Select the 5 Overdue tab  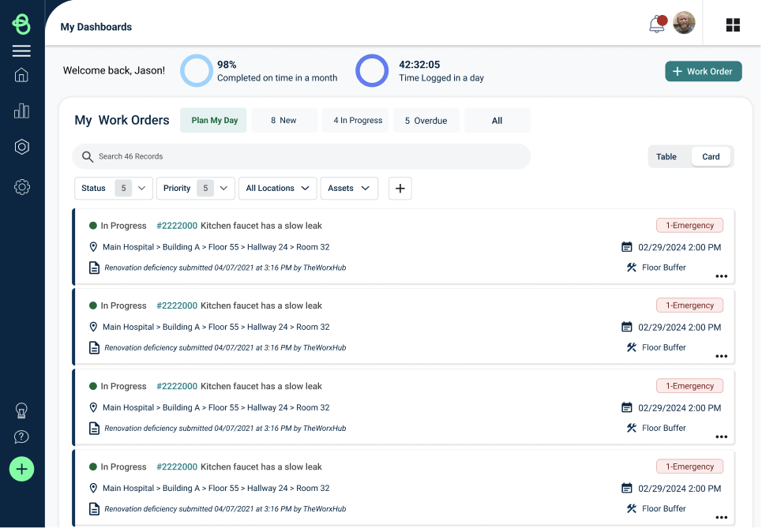(426, 120)
